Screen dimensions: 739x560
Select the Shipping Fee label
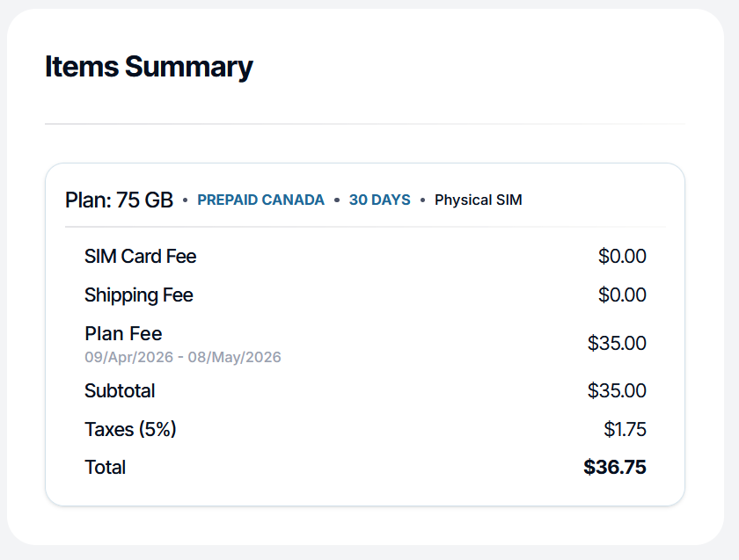click(138, 295)
